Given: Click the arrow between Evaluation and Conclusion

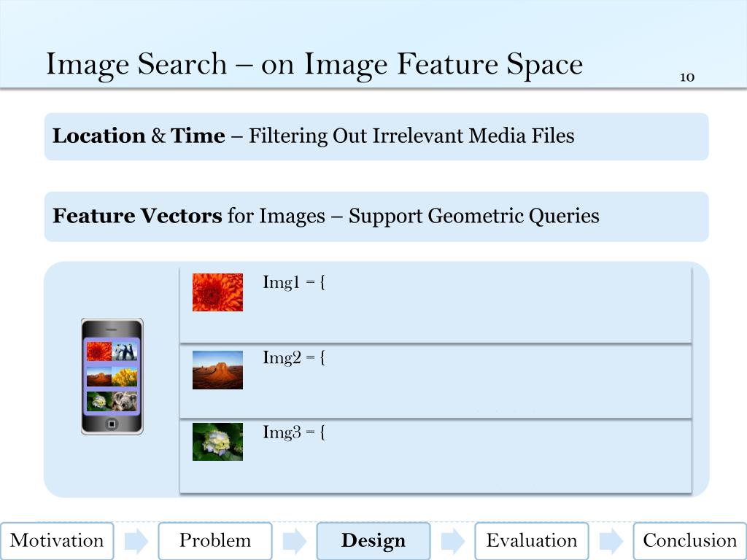Looking at the screenshot, I should click(611, 541).
